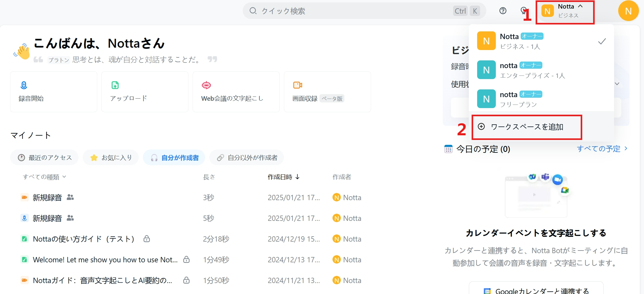Click the ベータ版 badge
Viewport: 644px width, 294px height.
coord(332,99)
